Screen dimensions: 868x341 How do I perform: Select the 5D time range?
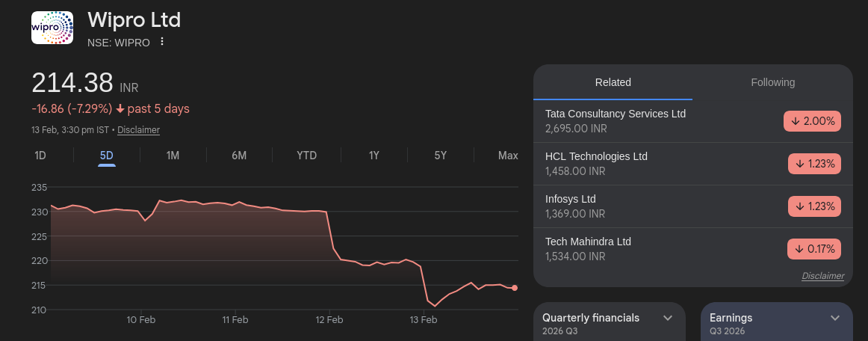click(x=107, y=156)
